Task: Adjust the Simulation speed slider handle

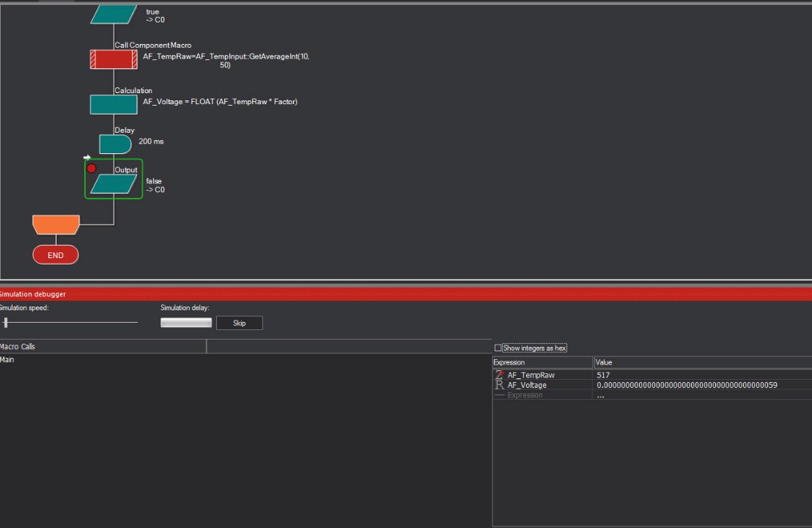Action: tap(6, 322)
